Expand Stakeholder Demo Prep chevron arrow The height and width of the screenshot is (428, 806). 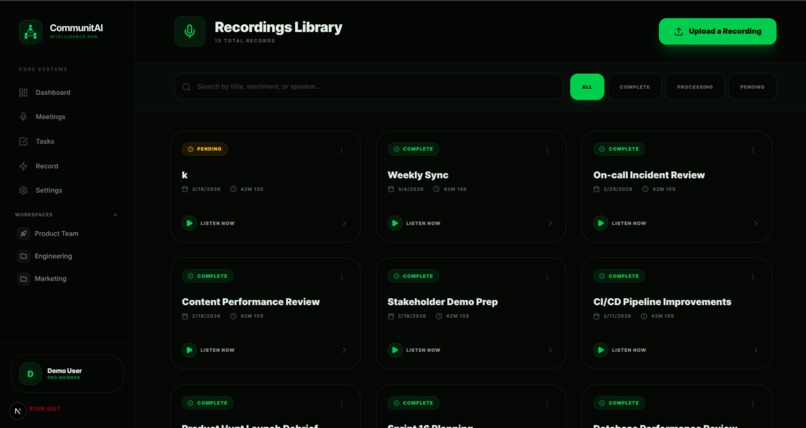[x=549, y=350]
